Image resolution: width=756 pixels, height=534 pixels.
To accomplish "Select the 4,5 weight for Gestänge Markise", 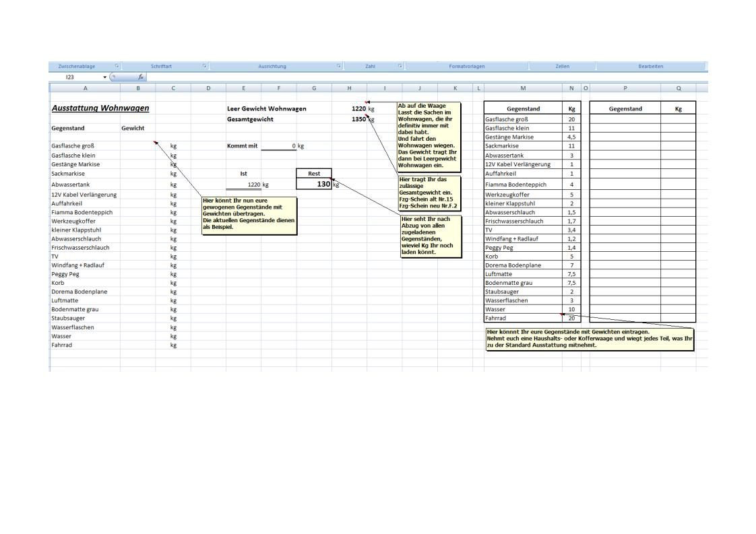I will 572,137.
